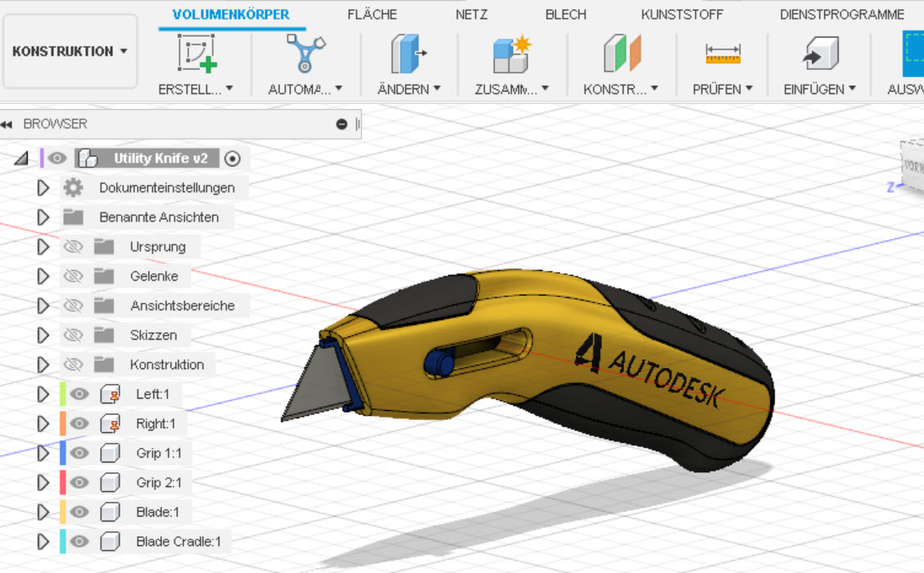Collapse the Utility Knife v2 root node

[x=21, y=159]
